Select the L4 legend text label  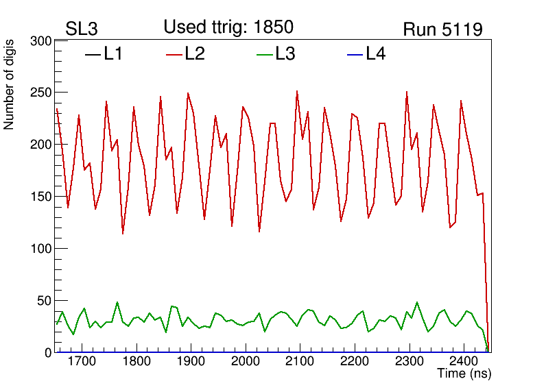[x=376, y=54]
